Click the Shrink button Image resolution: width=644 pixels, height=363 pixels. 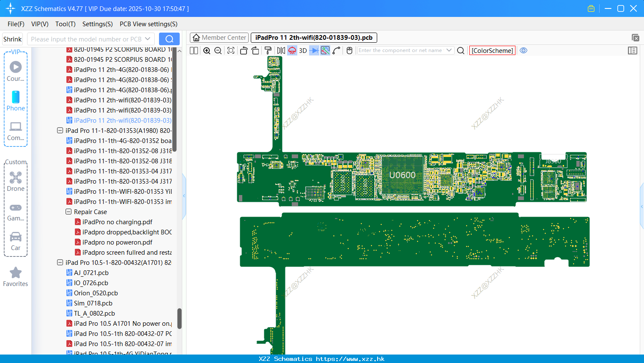[13, 39]
